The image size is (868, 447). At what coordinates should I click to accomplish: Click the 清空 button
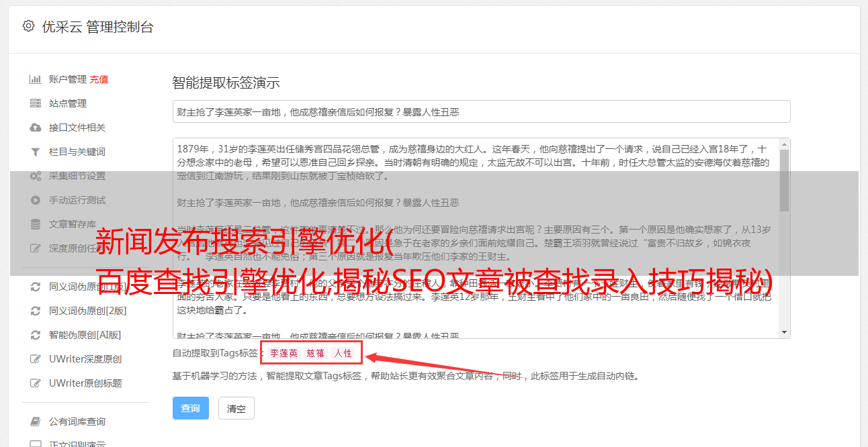coord(236,408)
